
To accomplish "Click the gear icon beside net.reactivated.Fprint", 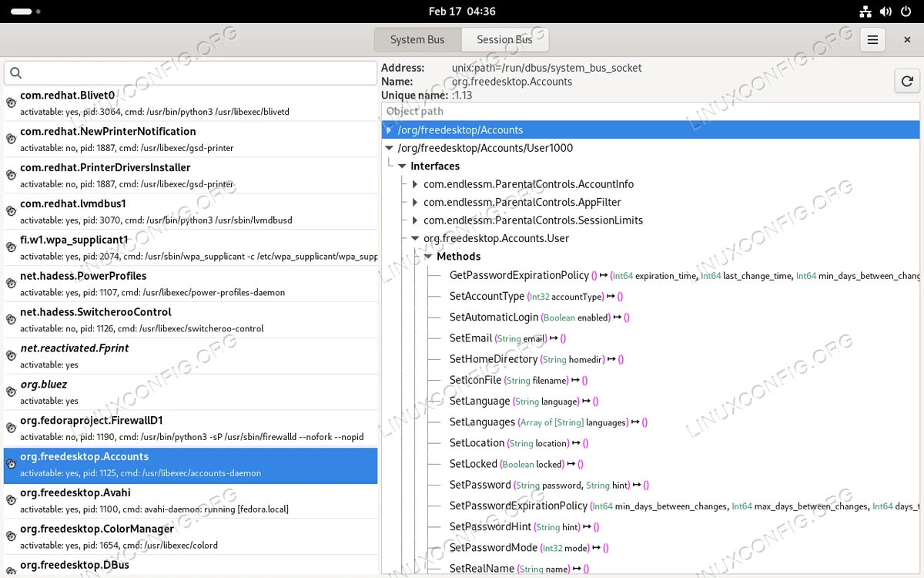I will (12, 356).
